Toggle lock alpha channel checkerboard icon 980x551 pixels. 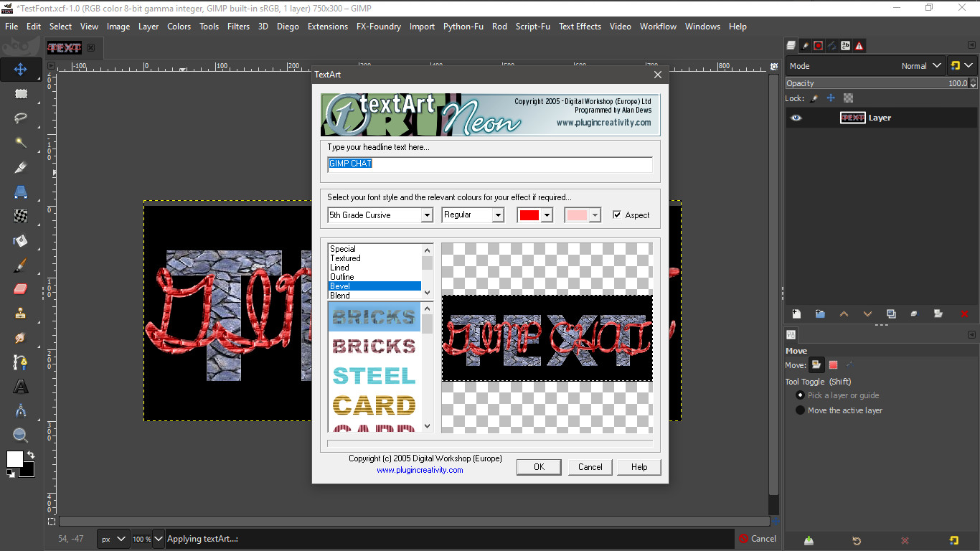point(848,98)
